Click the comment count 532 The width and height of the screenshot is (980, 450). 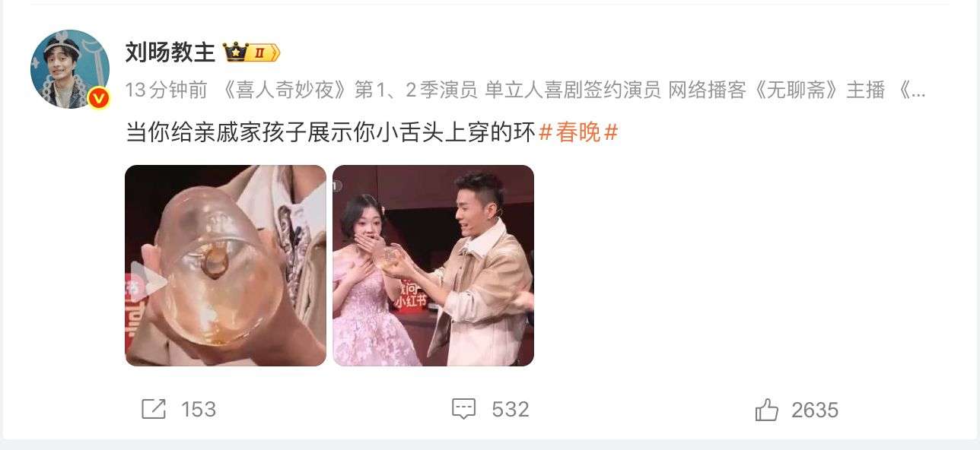(510, 410)
